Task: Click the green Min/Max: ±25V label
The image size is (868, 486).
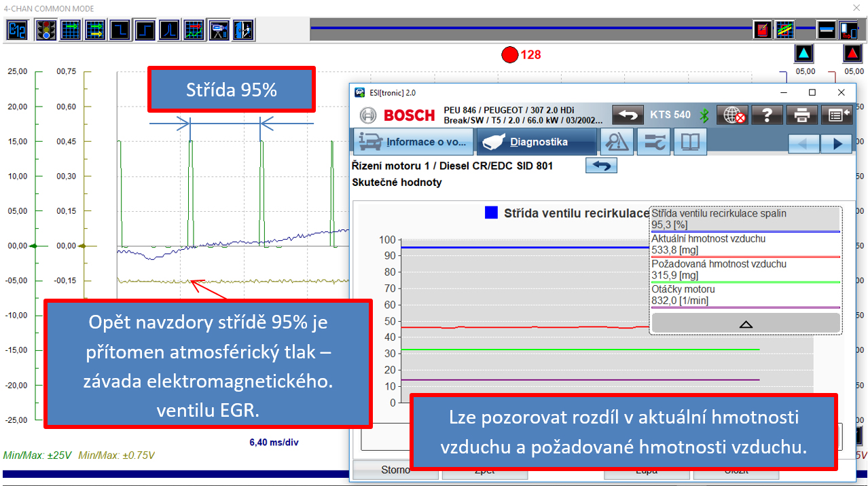Action: coord(37,455)
